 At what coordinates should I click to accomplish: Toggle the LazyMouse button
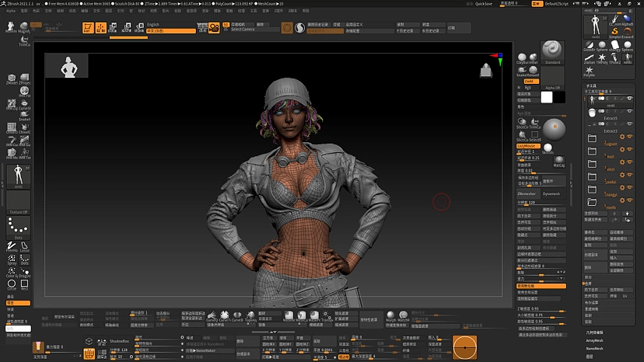[x=528, y=146]
